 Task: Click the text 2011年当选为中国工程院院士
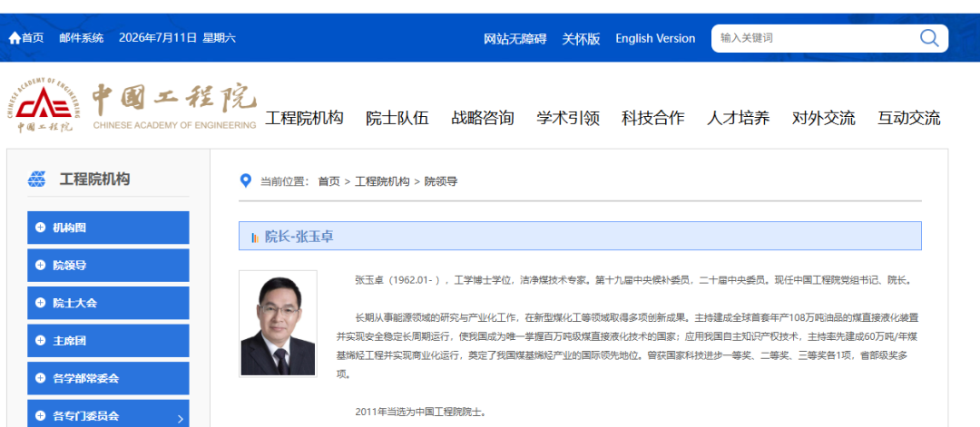(420, 412)
